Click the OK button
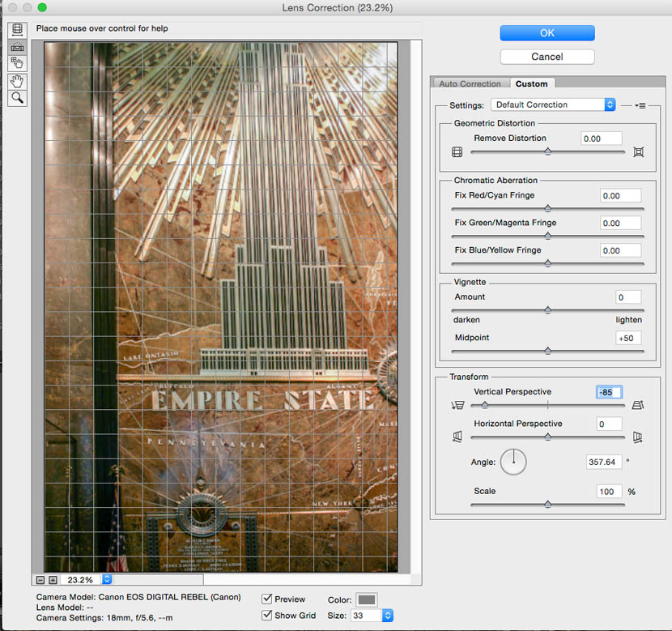The height and width of the screenshot is (631, 672). click(x=547, y=33)
